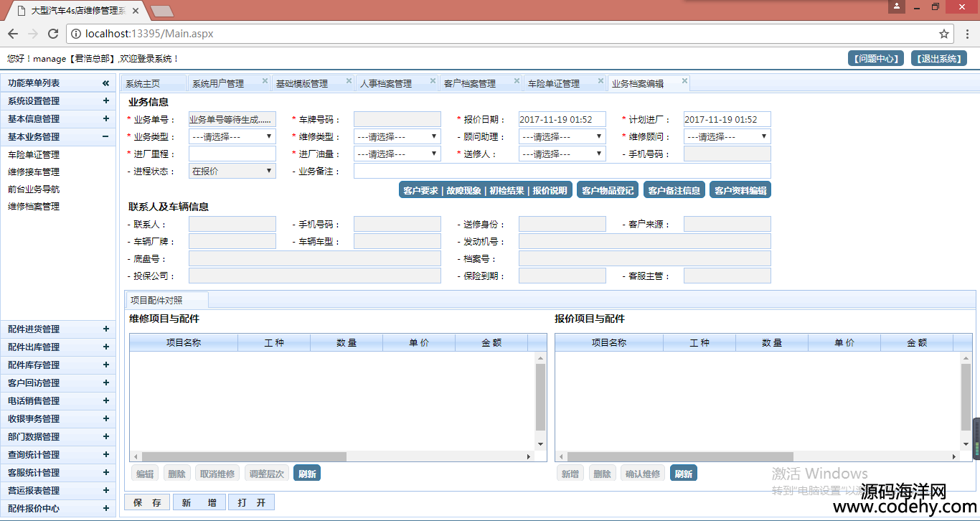This screenshot has height=521, width=980.
Task: Expand 配件出库管理 menu section
Action: (x=105, y=347)
